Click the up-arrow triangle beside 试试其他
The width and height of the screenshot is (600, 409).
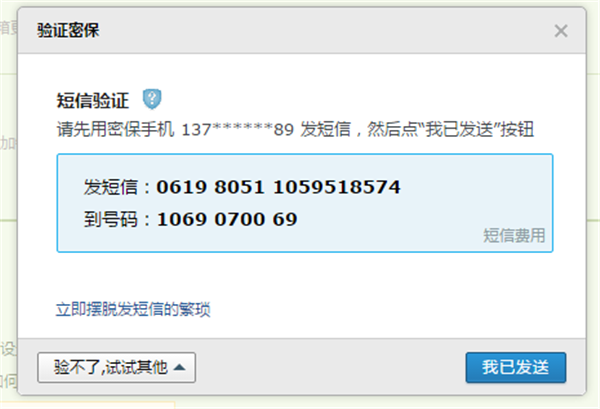[x=179, y=368]
